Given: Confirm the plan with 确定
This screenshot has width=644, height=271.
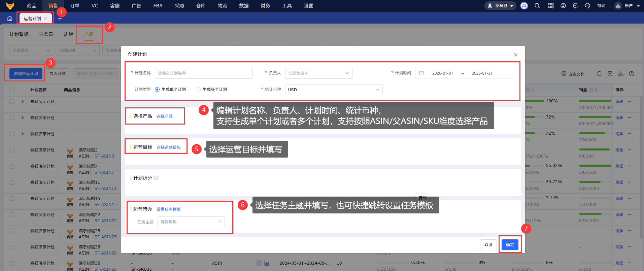Looking at the screenshot, I should click(510, 245).
